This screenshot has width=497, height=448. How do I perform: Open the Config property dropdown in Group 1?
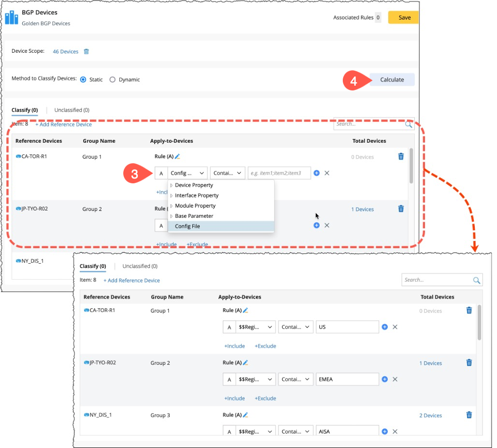pyautogui.click(x=187, y=173)
